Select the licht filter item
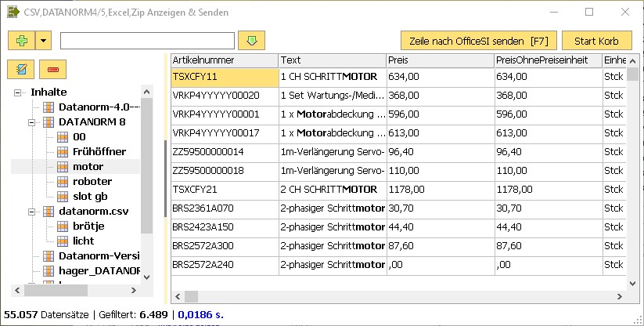Viewport: 644px width, 326px height. tap(83, 241)
